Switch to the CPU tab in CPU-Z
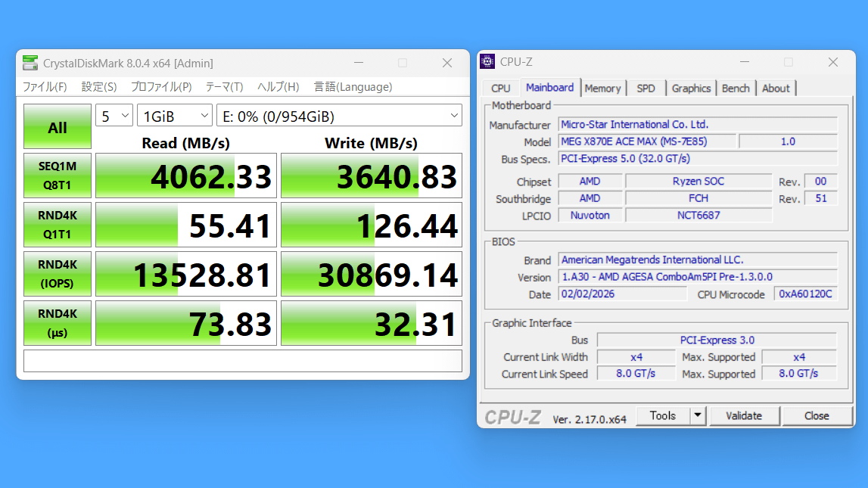868x488 pixels. click(x=500, y=89)
